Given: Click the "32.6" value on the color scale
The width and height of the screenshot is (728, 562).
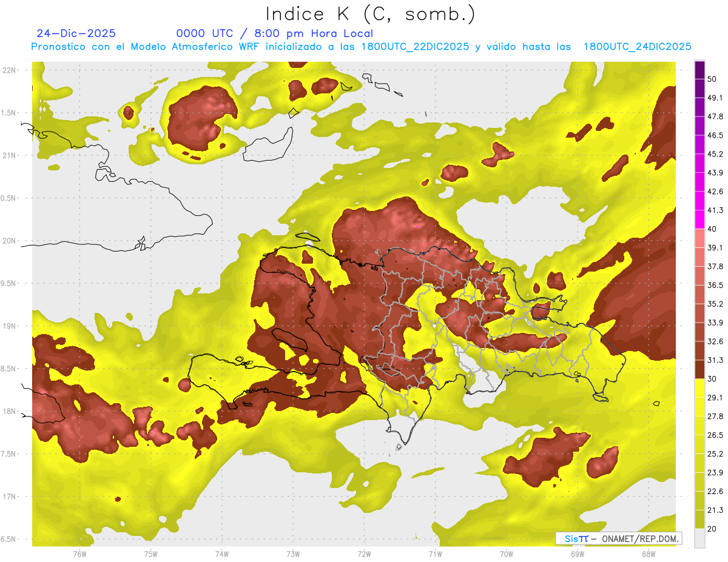Looking at the screenshot, I should pos(715,341).
